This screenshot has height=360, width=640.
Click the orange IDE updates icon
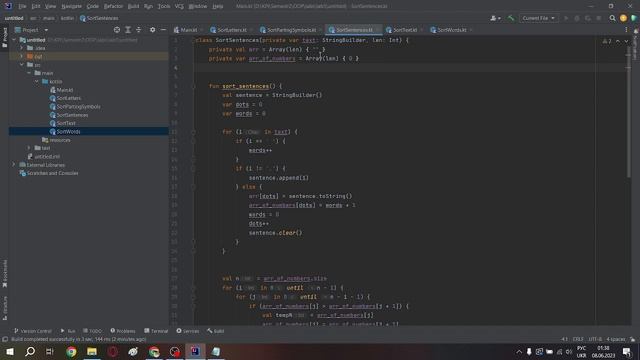623,18
